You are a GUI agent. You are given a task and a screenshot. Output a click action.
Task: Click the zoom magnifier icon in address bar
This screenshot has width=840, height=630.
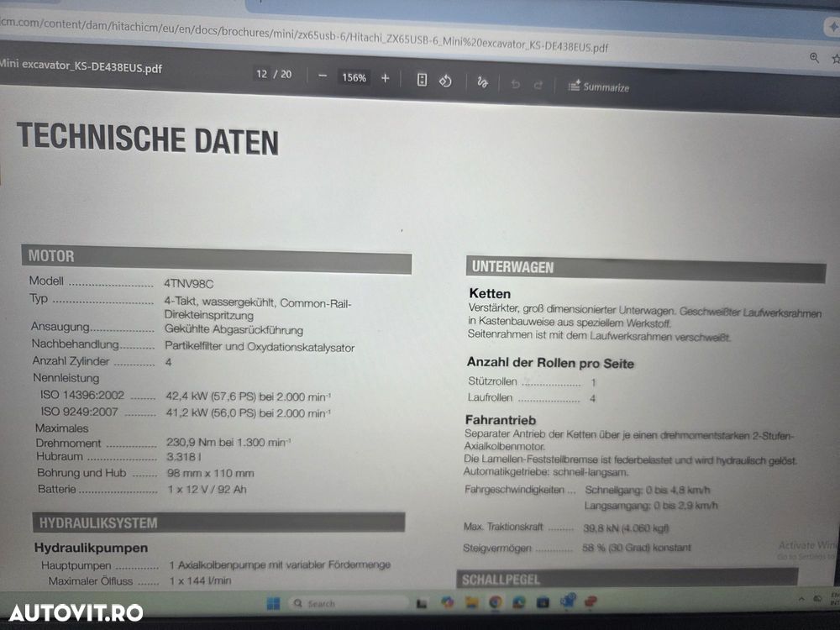(x=814, y=57)
